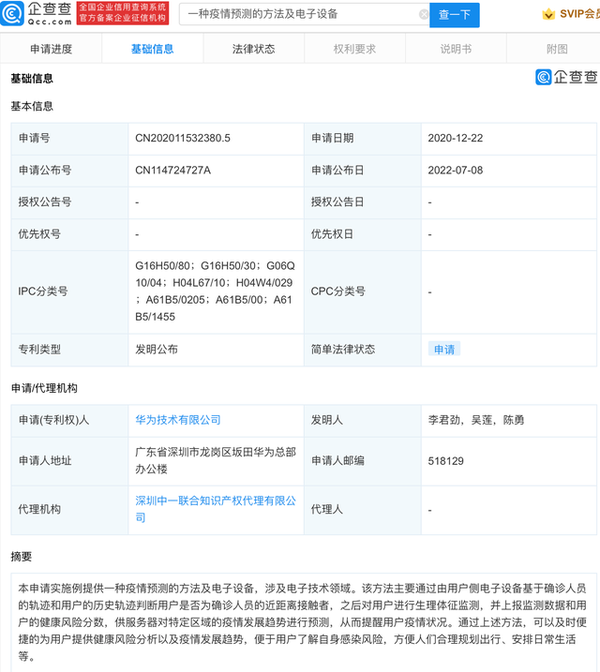Click the 代理机构 label cell
This screenshot has width=600, height=672.
coord(69,509)
